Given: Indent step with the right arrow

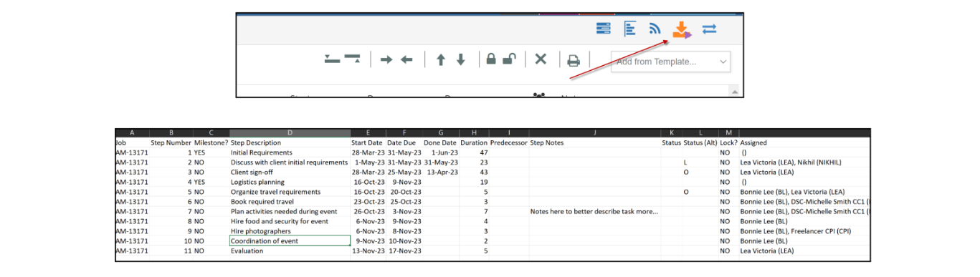Looking at the screenshot, I should point(386,60).
